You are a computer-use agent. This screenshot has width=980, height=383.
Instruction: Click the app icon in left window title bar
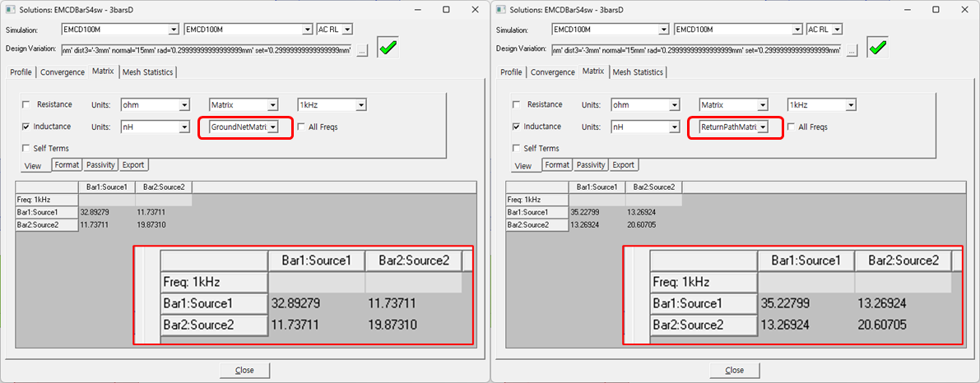pyautogui.click(x=9, y=9)
